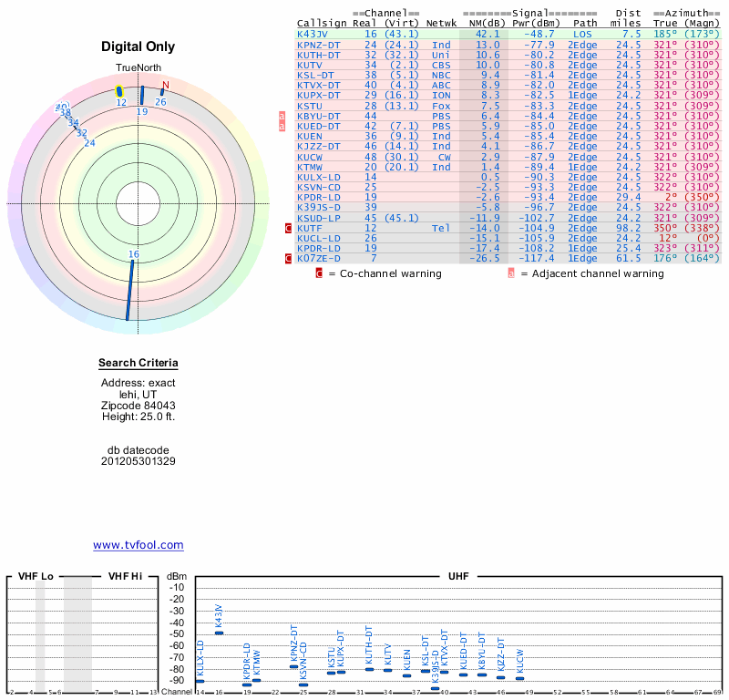Click the adjacent channel warning icon beside KBYU-DT
This screenshot has width=729, height=700.
(x=282, y=116)
